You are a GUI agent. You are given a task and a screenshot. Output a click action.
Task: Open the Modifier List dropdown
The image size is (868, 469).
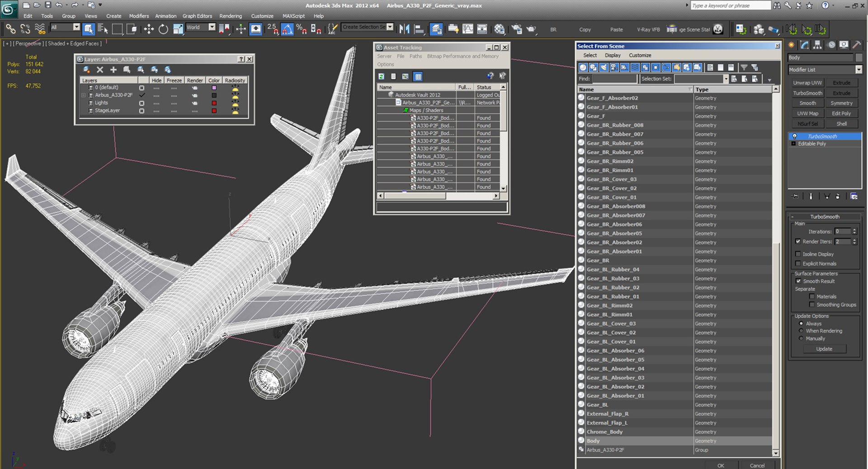[859, 70]
